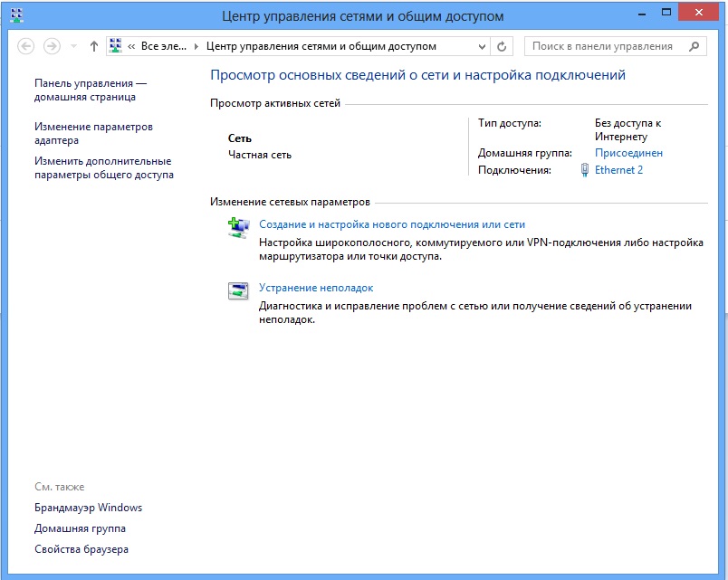This screenshot has height=580, width=728.
Task: Refresh the Network and Sharing Center page
Action: pos(503,46)
